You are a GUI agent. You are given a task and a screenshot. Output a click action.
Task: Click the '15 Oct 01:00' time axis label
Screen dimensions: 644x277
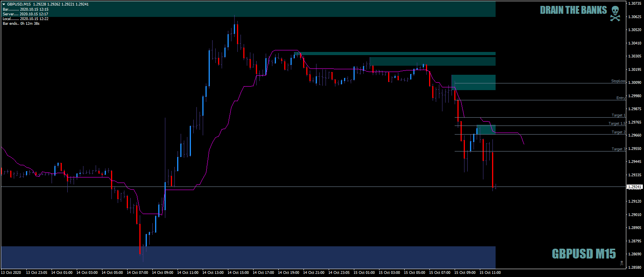(x=364, y=272)
